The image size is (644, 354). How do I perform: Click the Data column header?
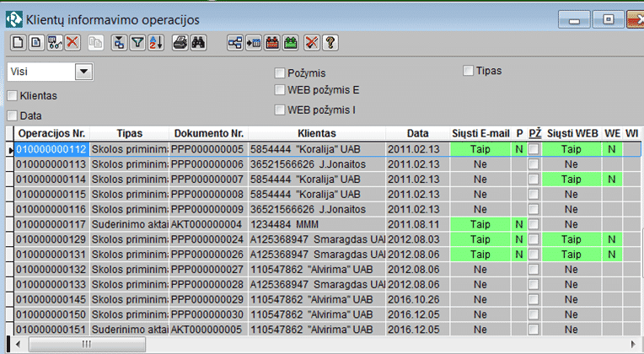(417, 133)
